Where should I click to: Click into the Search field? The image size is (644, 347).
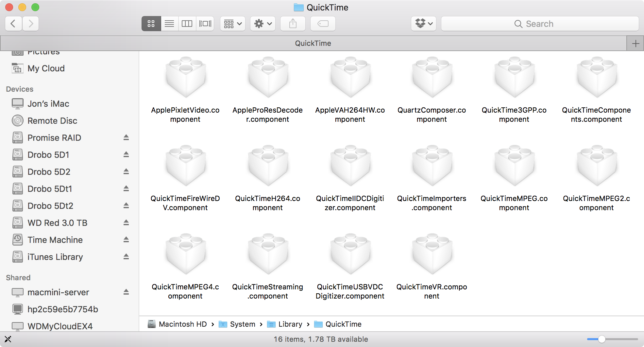(x=540, y=24)
